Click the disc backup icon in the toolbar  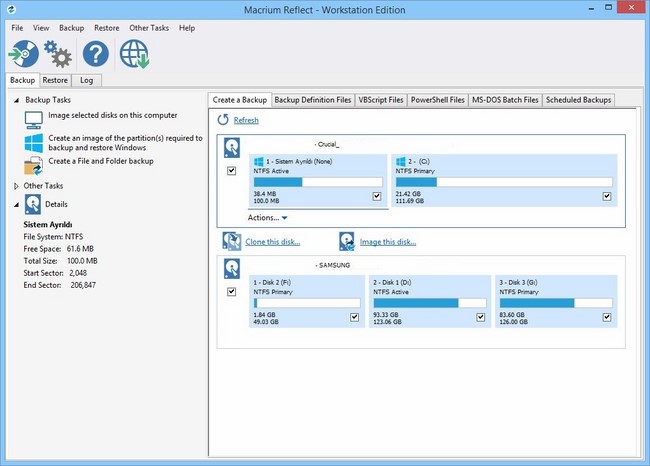point(24,53)
